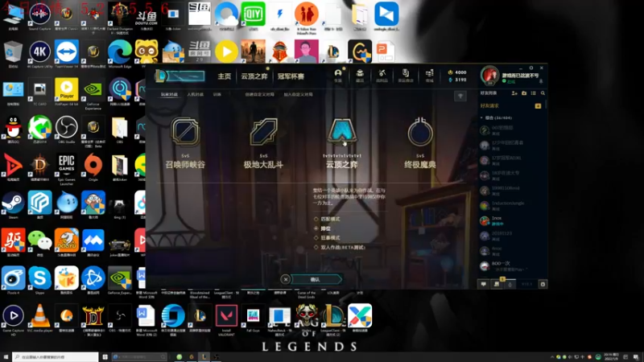
Task: Open friend Inox in friends list
Action: (x=512, y=220)
